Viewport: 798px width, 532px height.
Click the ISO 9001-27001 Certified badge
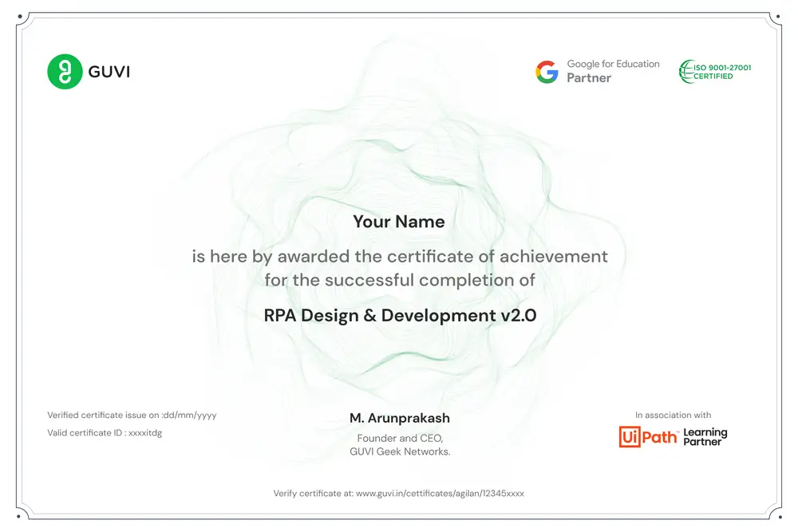[x=715, y=72]
